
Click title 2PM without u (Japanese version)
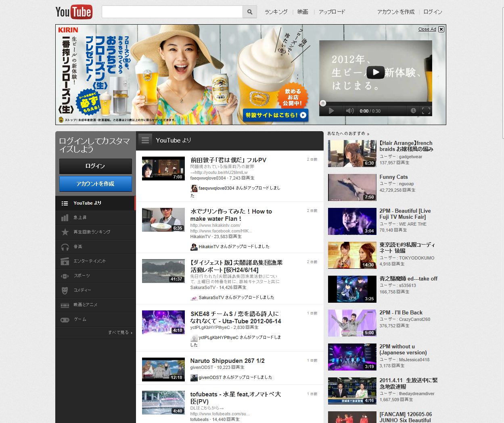(x=403, y=350)
